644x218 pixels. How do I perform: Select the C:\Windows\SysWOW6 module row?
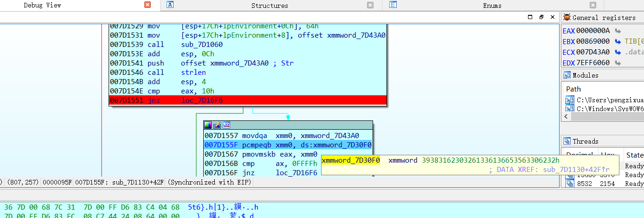click(605, 109)
